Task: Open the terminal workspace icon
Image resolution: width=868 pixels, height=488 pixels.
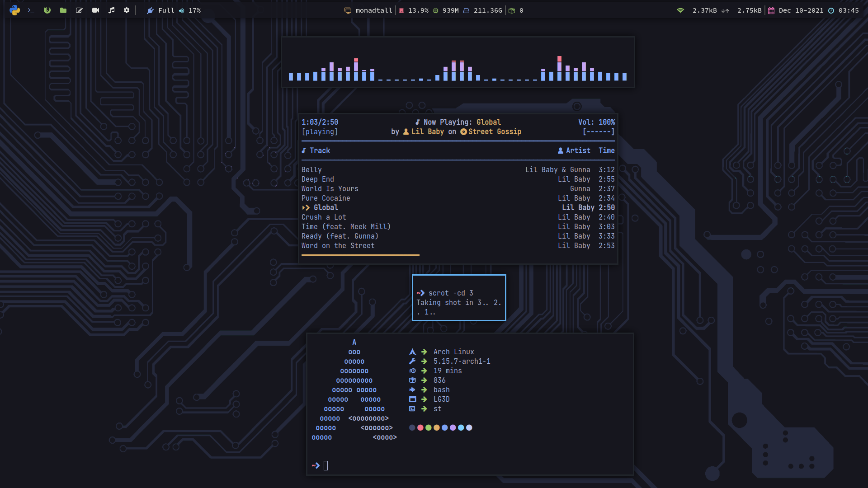Action: coord(31,10)
